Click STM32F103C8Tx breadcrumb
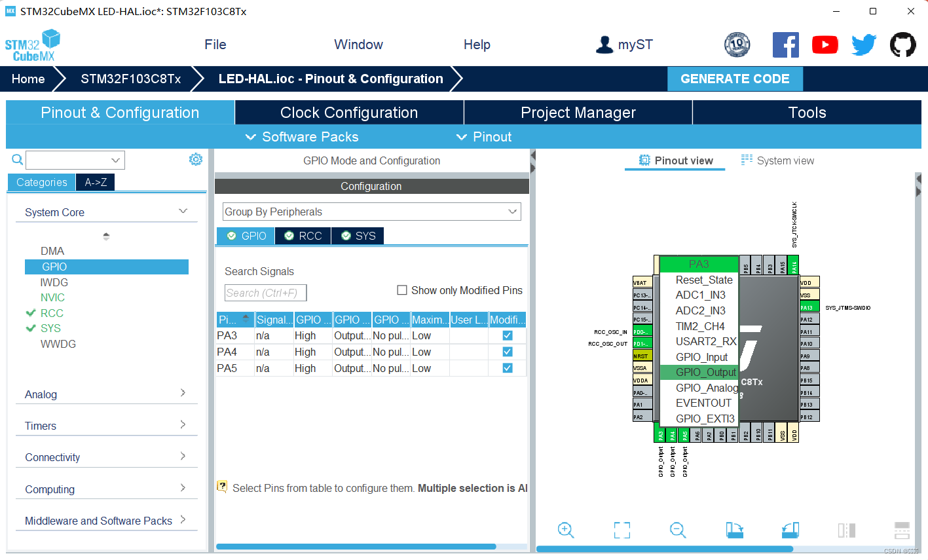 (x=131, y=79)
